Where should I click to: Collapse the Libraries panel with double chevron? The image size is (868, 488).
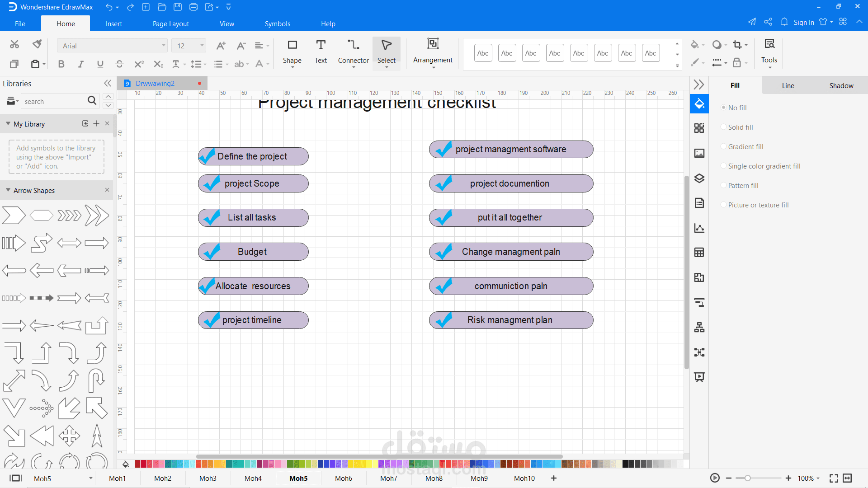pos(108,83)
